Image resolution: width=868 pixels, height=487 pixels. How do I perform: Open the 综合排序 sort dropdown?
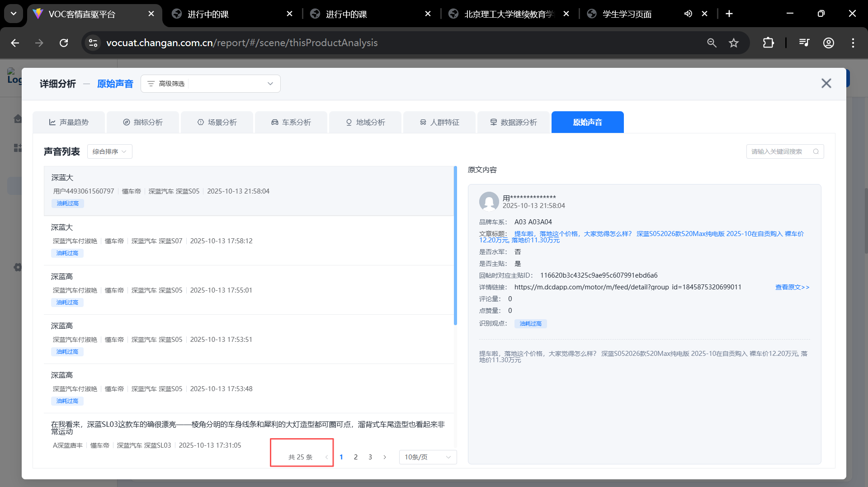pos(109,151)
